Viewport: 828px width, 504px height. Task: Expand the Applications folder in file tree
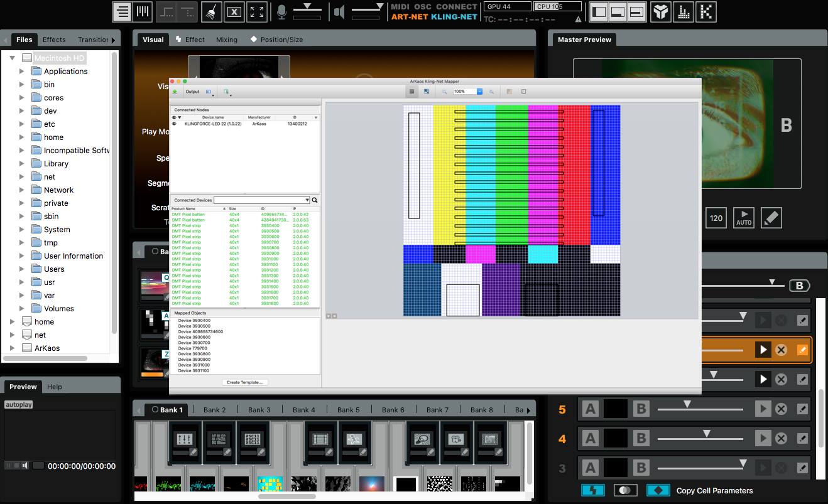21,72
